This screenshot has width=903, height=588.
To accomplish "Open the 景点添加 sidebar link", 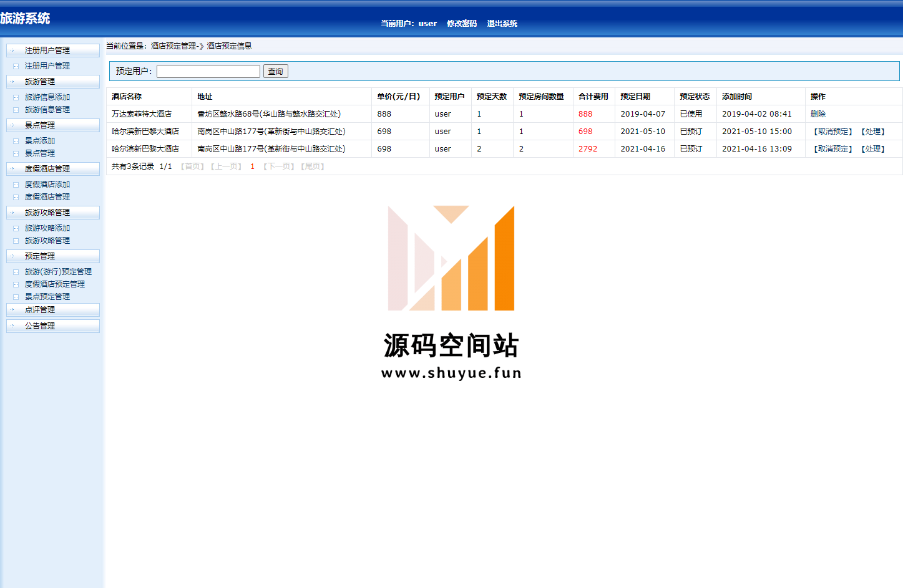I will [40, 141].
